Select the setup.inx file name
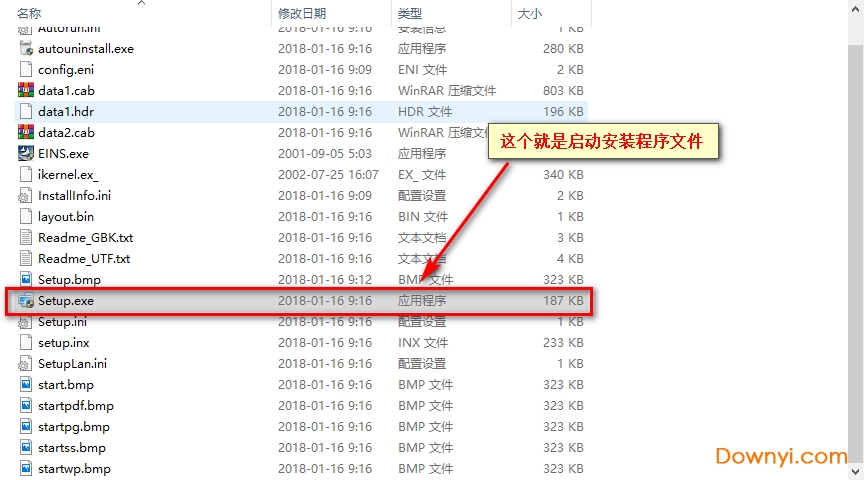The height and width of the screenshot is (480, 864). pos(63,342)
